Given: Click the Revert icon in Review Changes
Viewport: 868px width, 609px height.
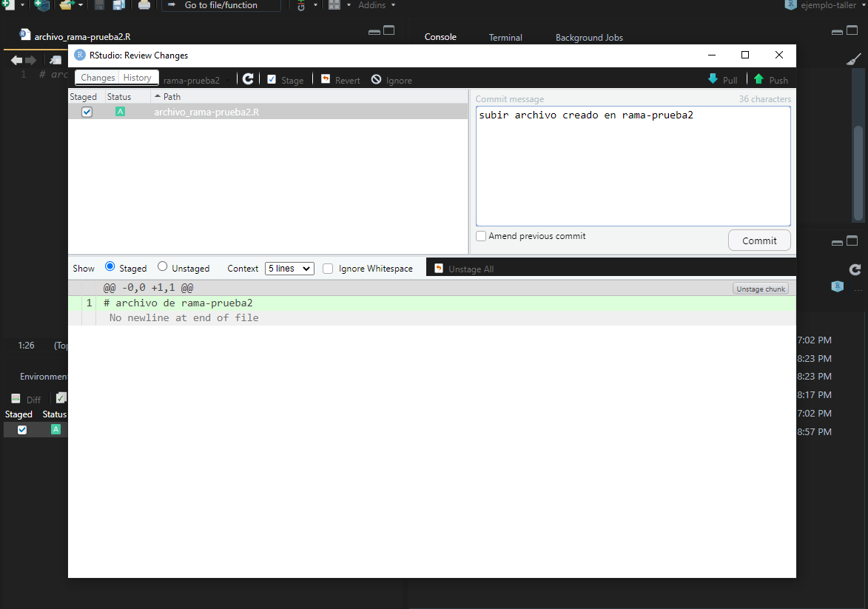Looking at the screenshot, I should pos(326,79).
